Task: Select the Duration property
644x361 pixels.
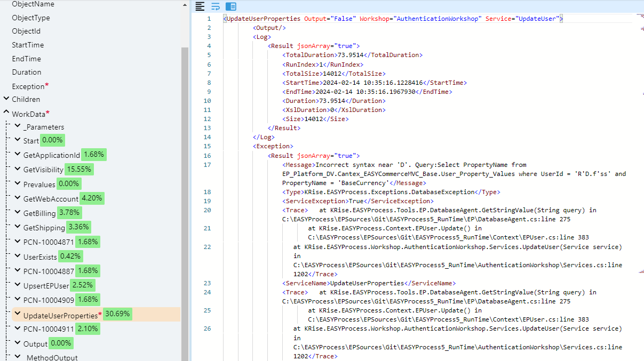Action: [27, 73]
